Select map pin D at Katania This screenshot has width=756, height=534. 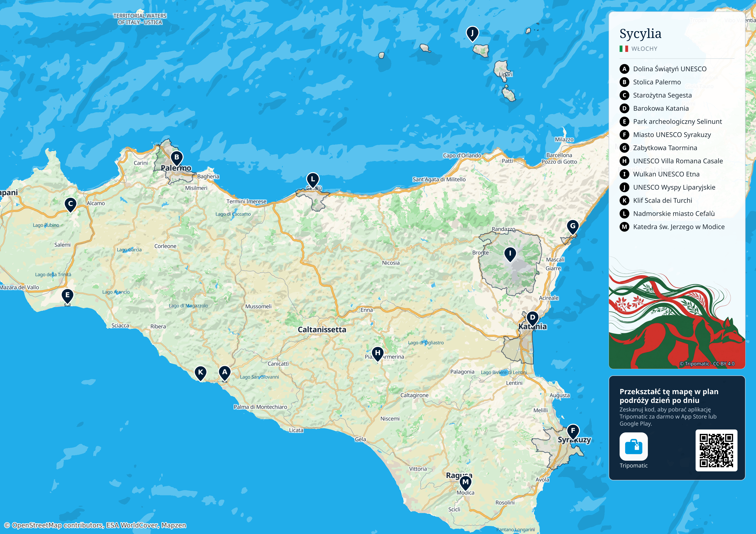[x=532, y=319]
